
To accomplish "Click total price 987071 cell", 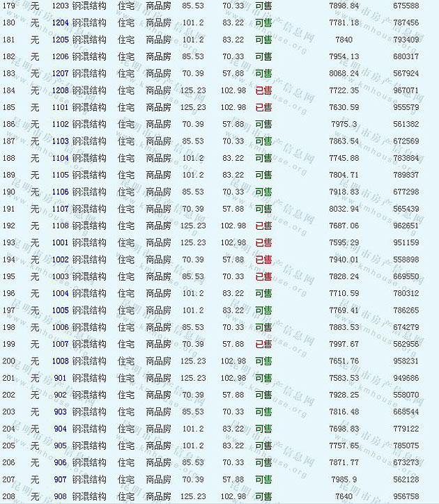I will coord(406,90).
